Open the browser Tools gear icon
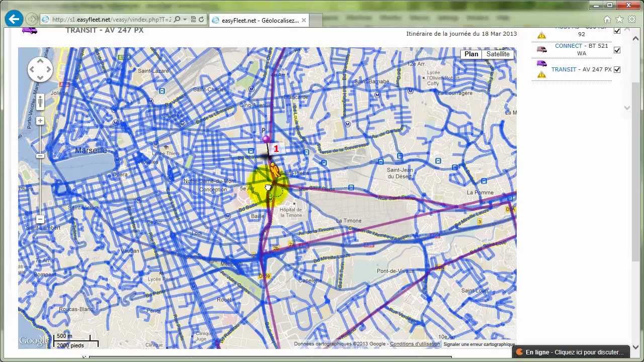Screen dimensions: 644x362 click(631, 19)
